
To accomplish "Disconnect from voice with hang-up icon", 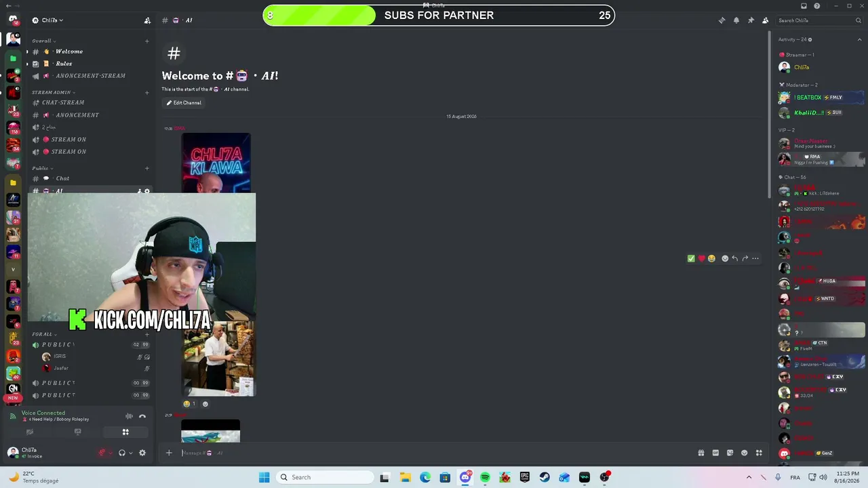I will 142,416.
